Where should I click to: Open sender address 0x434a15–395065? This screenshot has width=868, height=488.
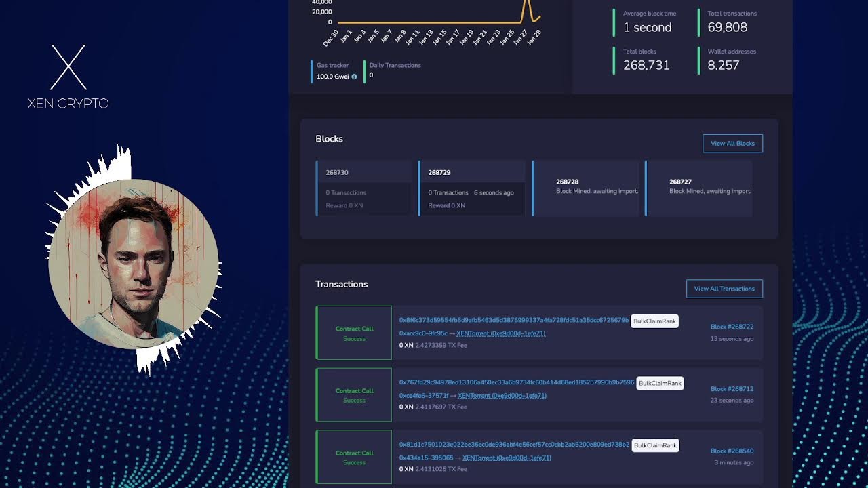click(x=426, y=458)
